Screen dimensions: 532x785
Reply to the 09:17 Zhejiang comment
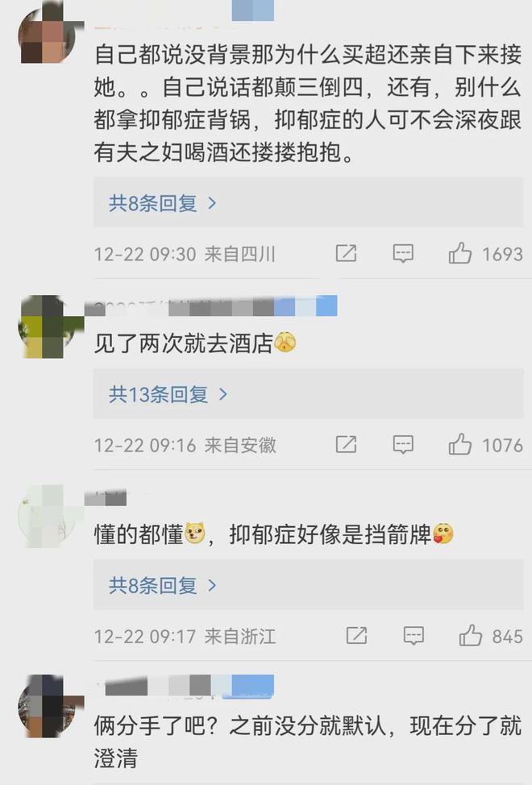pyautogui.click(x=414, y=636)
